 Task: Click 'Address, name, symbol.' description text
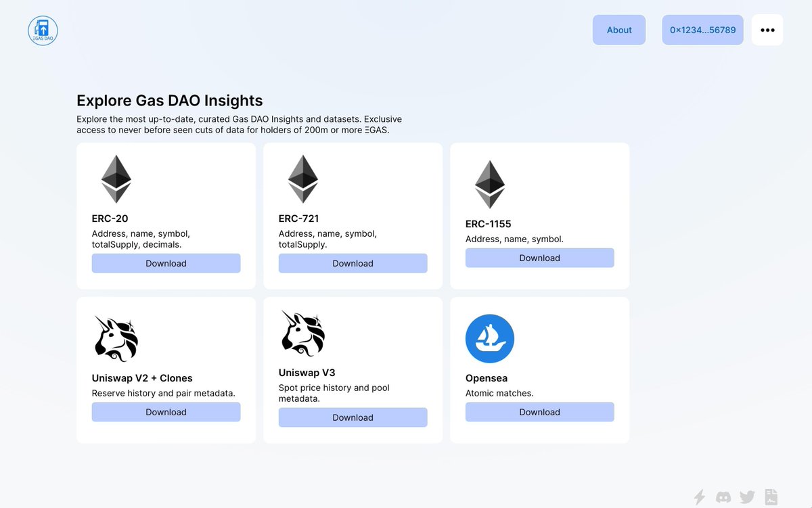pyautogui.click(x=514, y=239)
